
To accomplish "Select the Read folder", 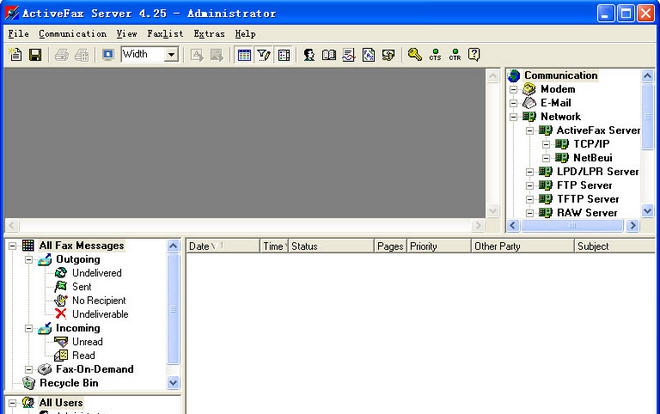I will (x=83, y=356).
